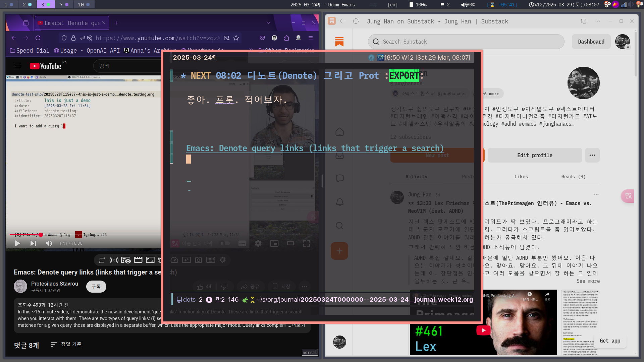Open the Firefox tab overview icon
Viewport: 644px width, 362px height.
(26, 23)
